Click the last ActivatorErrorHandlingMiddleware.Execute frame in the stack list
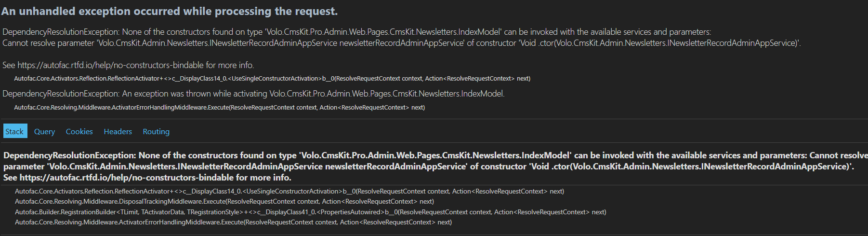 pyautogui.click(x=233, y=222)
